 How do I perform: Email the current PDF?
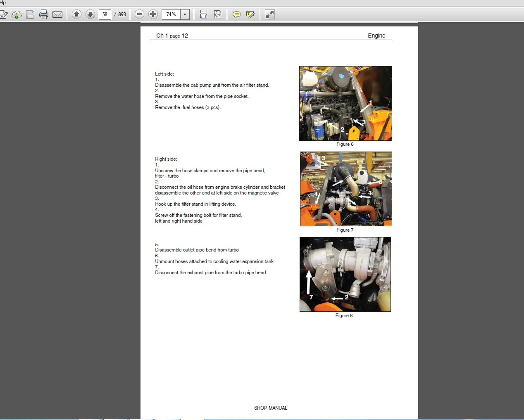[57, 14]
